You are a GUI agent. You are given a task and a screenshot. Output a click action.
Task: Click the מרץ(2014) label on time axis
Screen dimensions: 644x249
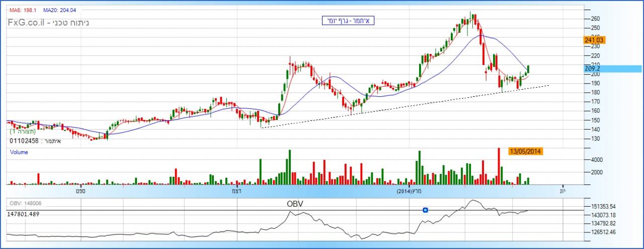point(408,191)
